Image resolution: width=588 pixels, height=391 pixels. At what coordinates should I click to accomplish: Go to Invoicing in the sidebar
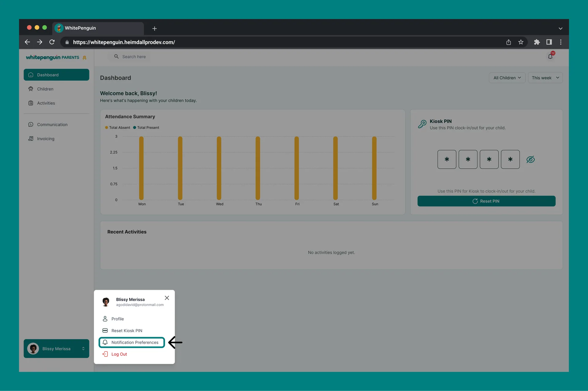coord(56,139)
